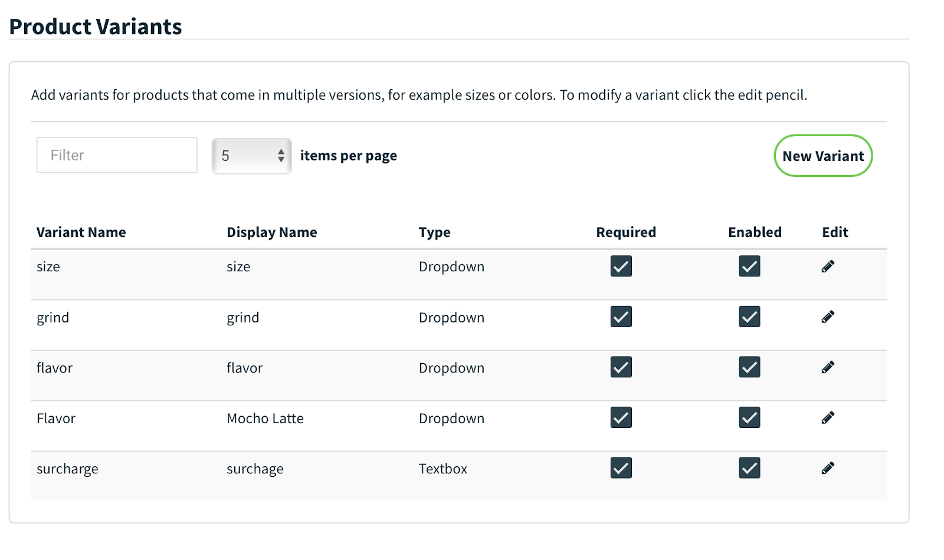This screenshot has width=944, height=560.
Task: Open the items per page dropdown
Action: click(252, 156)
